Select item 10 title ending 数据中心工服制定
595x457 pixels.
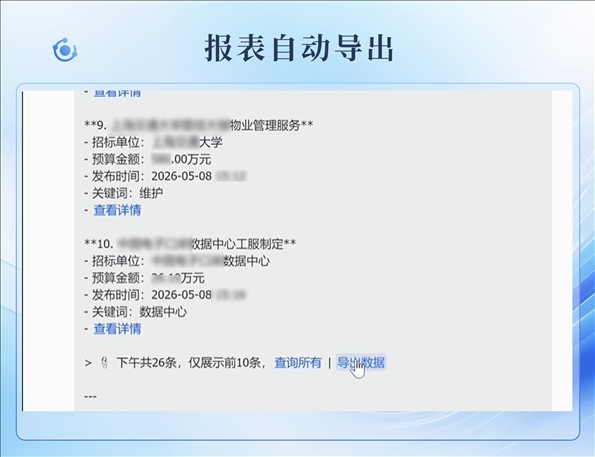pyautogui.click(x=190, y=243)
